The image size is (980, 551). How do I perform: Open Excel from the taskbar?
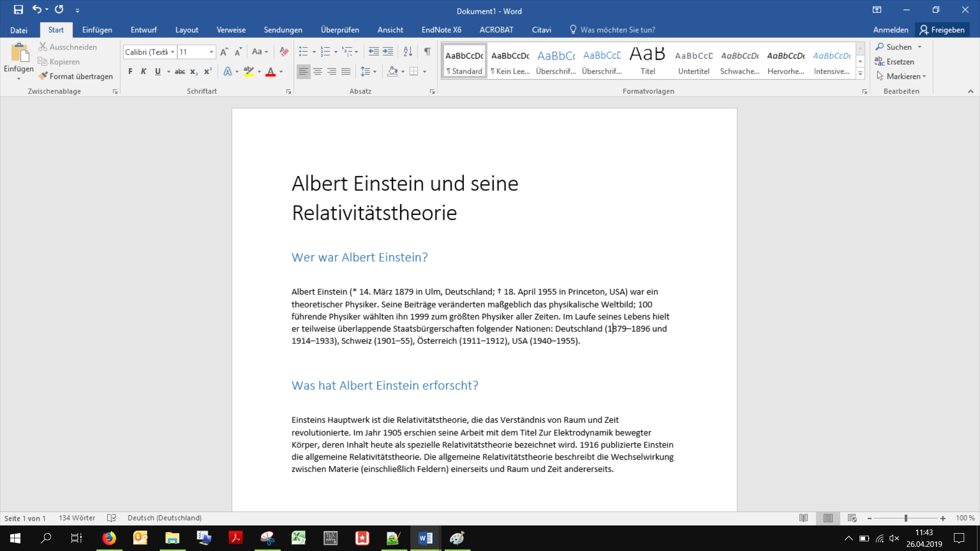pyautogui.click(x=299, y=538)
